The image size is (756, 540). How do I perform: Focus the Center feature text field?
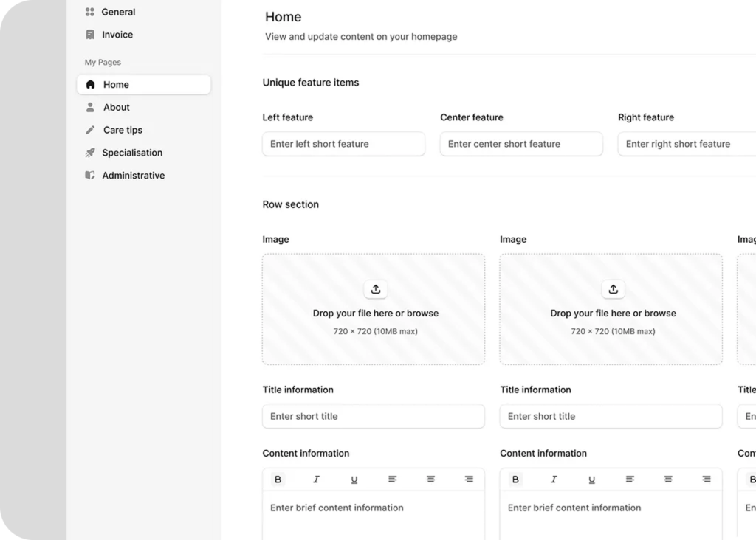click(521, 144)
